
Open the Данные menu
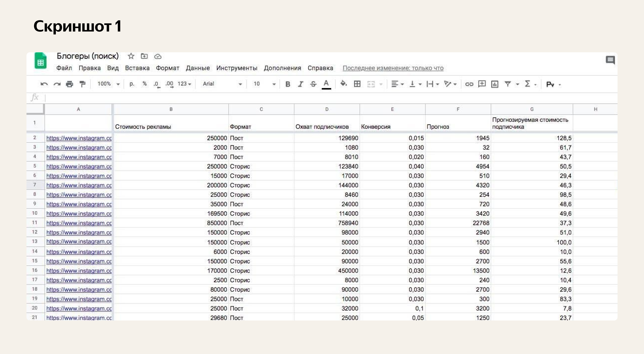pyautogui.click(x=198, y=68)
